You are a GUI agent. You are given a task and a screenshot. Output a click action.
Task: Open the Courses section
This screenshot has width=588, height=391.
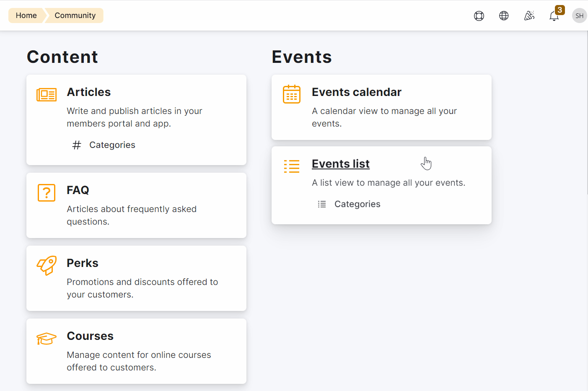point(90,336)
